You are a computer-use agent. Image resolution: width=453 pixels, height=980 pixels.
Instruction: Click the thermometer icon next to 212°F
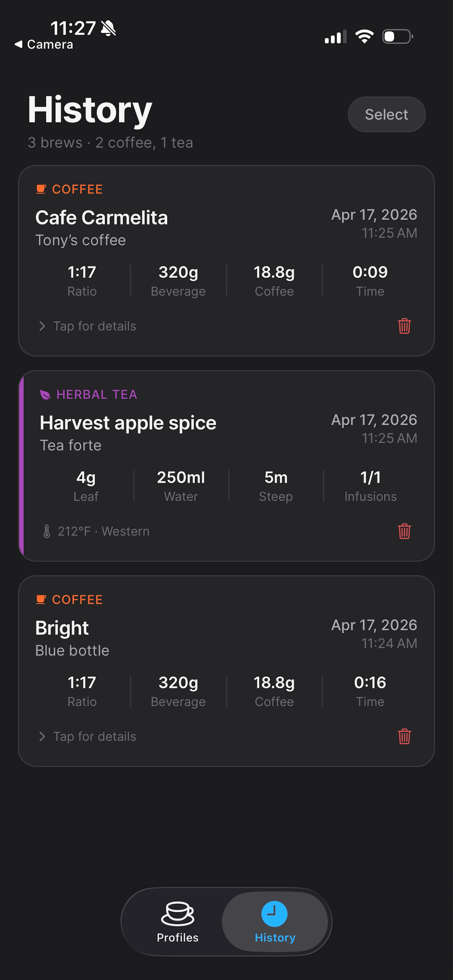click(x=46, y=531)
